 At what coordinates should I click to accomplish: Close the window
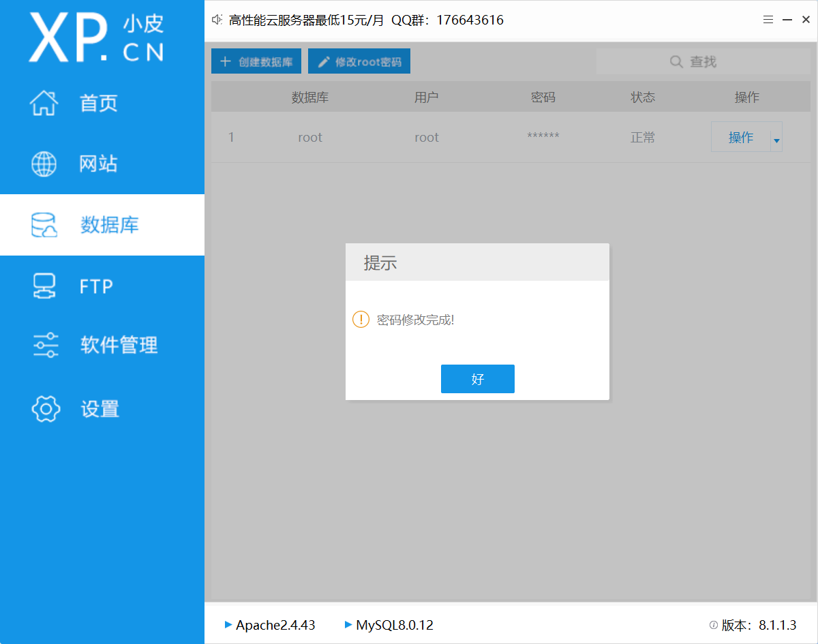coord(805,20)
